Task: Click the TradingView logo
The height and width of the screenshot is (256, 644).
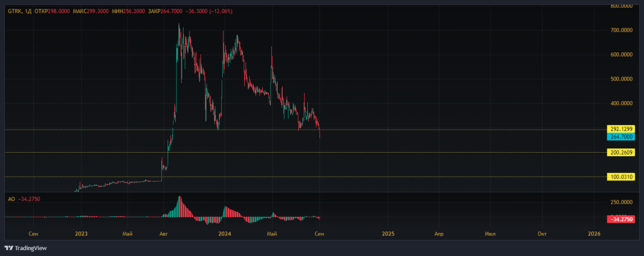Action: 26,248
